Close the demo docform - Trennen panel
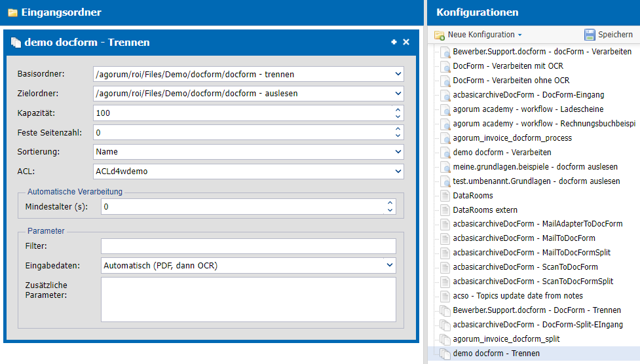The height and width of the screenshot is (364, 640). point(406,42)
